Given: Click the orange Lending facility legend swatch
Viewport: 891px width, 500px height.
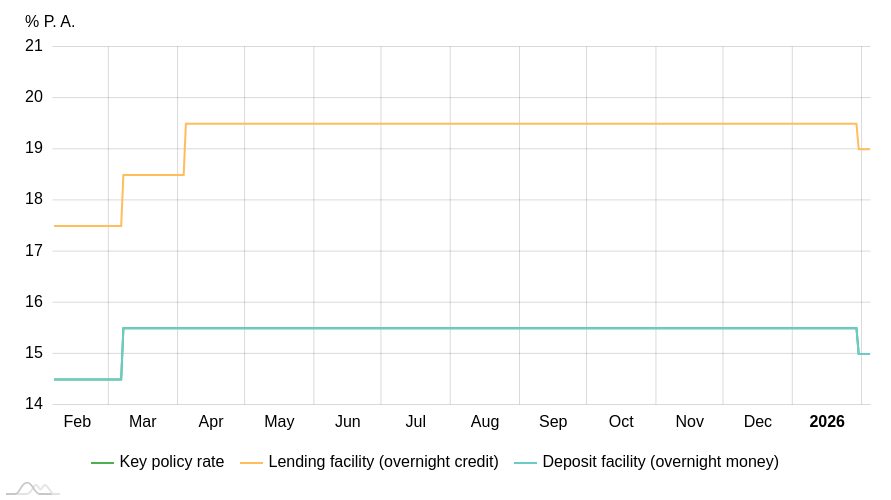Looking at the screenshot, I should pos(251,463).
